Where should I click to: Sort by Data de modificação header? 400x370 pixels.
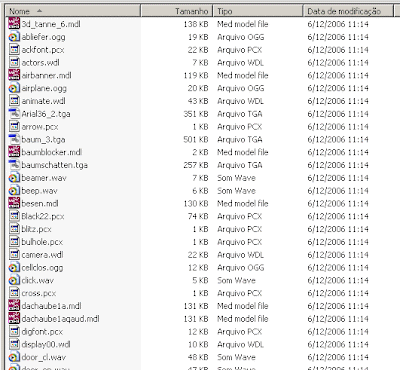[348, 11]
